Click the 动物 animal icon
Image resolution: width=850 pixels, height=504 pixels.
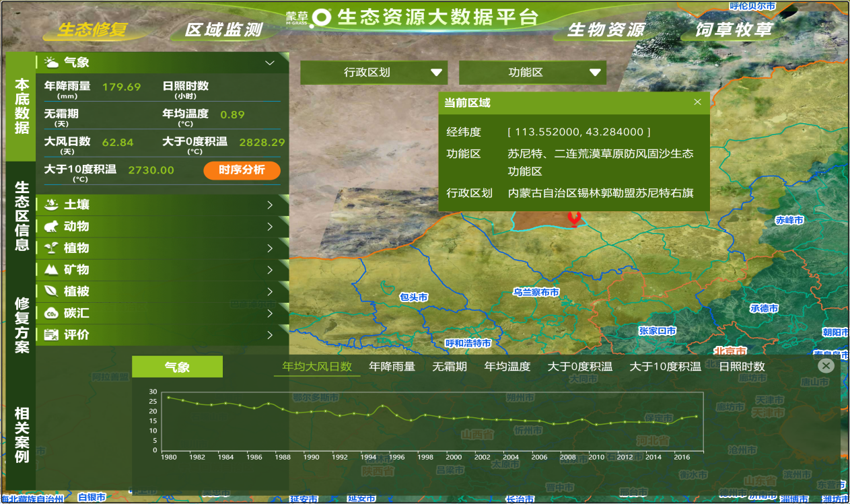52,226
